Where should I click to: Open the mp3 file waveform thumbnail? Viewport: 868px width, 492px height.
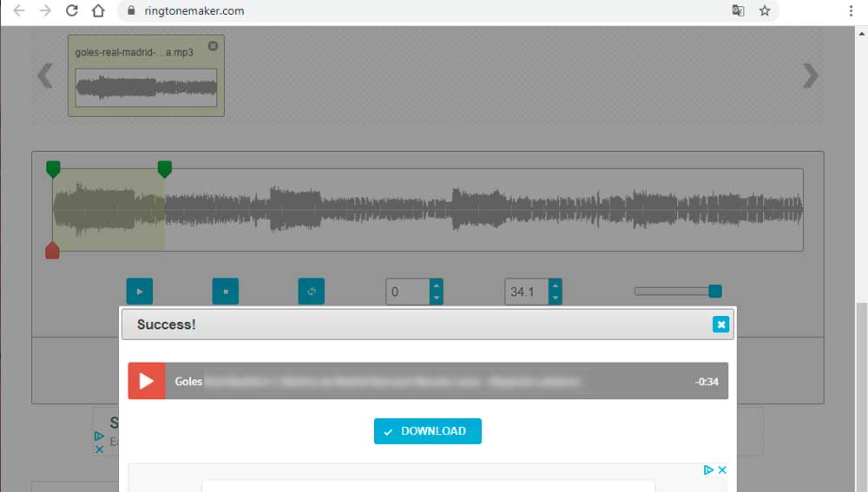point(146,88)
